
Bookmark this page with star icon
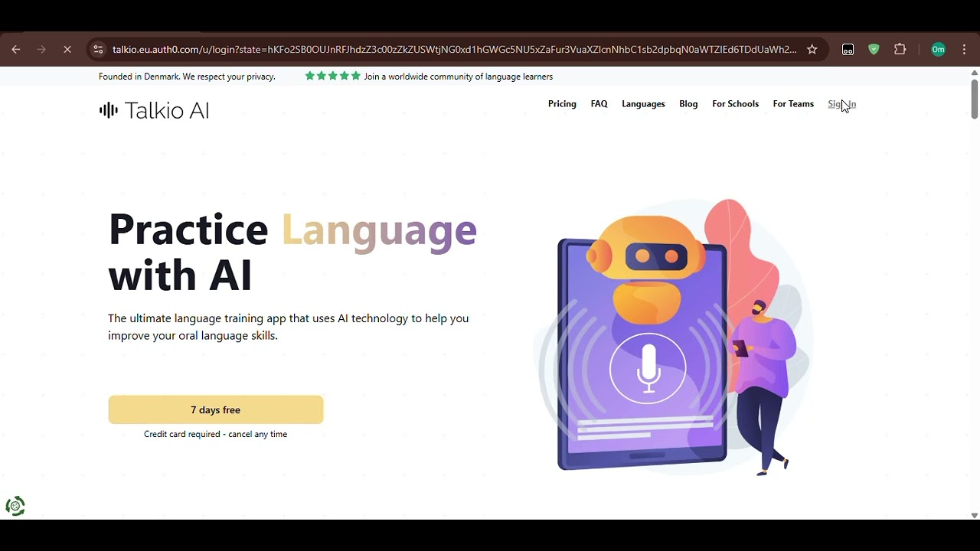pyautogui.click(x=812, y=50)
